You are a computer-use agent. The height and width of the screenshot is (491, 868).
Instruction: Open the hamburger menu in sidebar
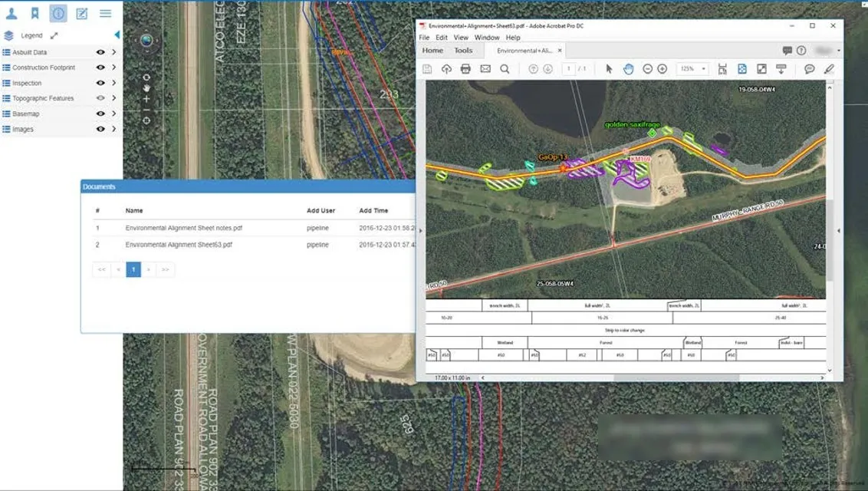point(105,13)
